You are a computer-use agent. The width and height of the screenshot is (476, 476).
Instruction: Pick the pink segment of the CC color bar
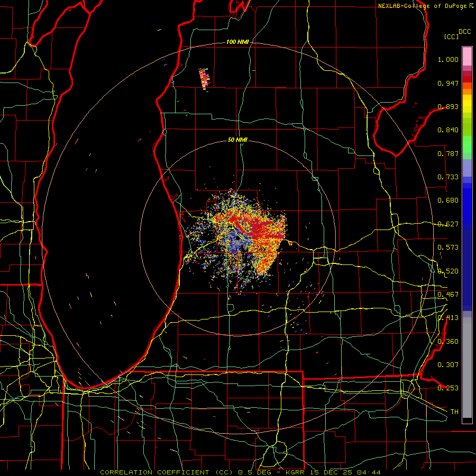[x=467, y=56]
